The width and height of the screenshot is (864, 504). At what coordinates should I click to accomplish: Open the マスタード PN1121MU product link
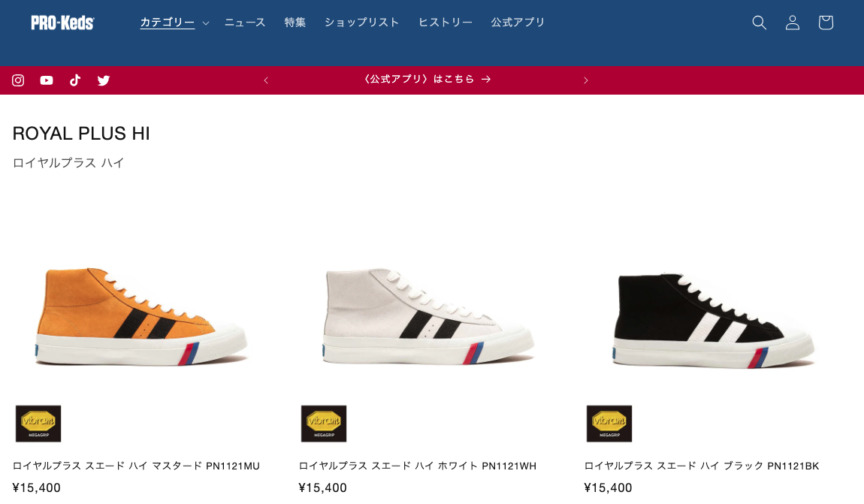click(136, 466)
